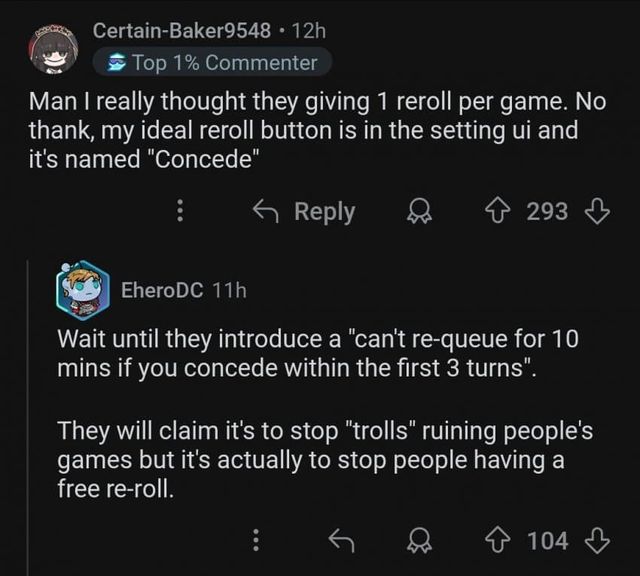Open more options for CertainBaker9548's comment

point(180,212)
